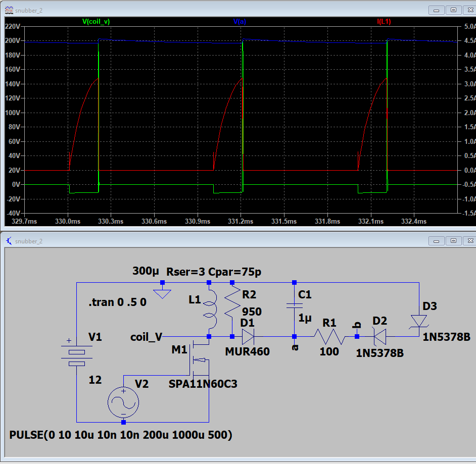Click the I(L1) trace label

coord(384,22)
